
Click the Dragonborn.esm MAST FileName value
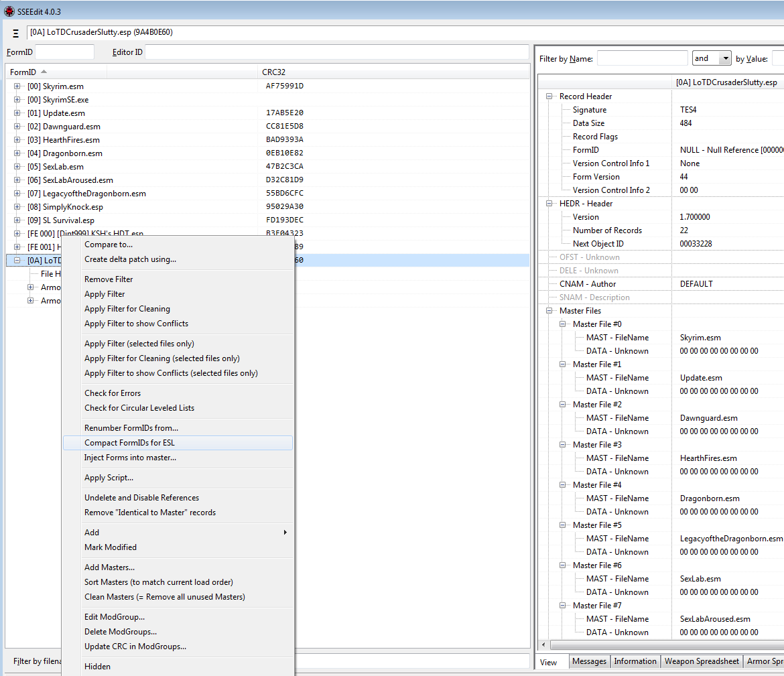point(710,498)
